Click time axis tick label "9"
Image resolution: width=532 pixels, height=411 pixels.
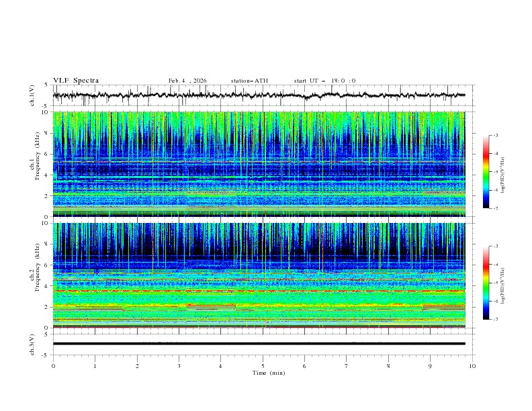430,366
